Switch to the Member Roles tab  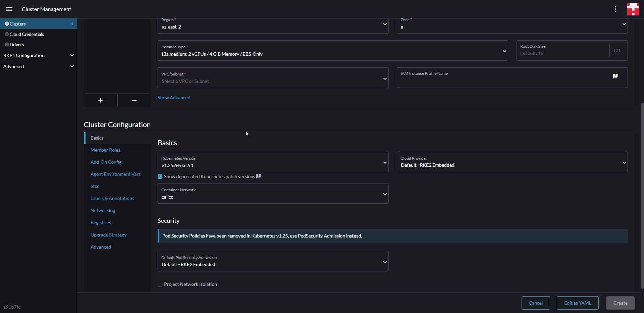[x=105, y=150]
